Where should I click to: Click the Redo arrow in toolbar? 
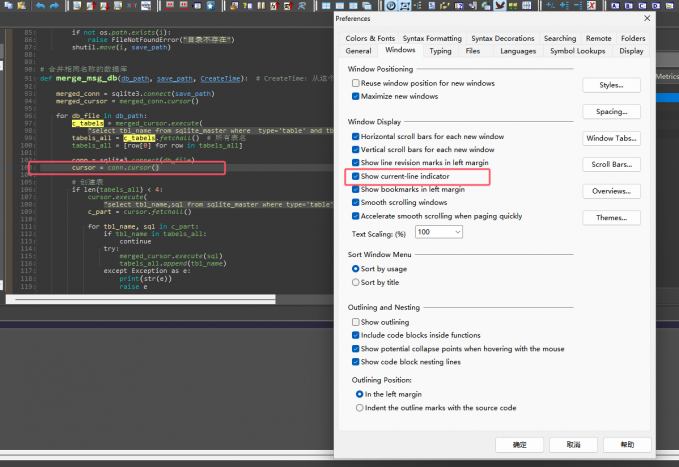point(55,5)
